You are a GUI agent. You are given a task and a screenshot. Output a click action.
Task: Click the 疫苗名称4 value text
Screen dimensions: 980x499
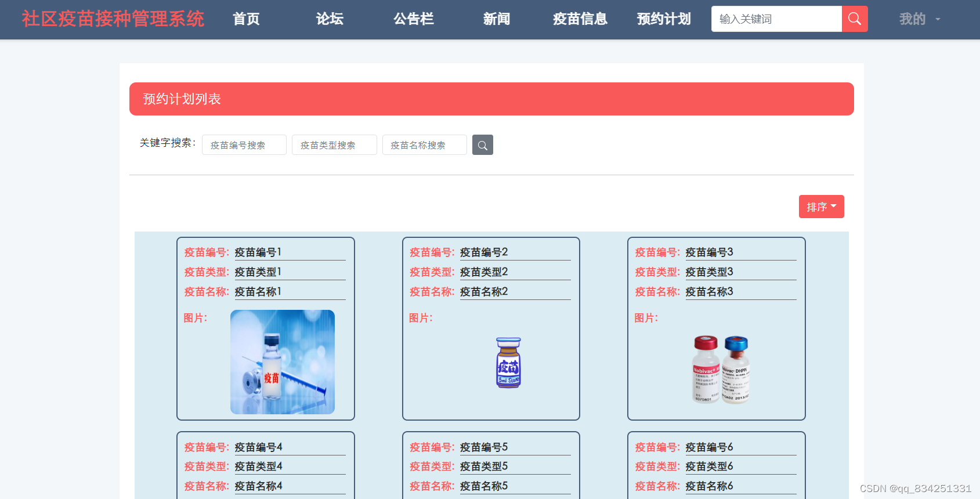[x=258, y=486]
